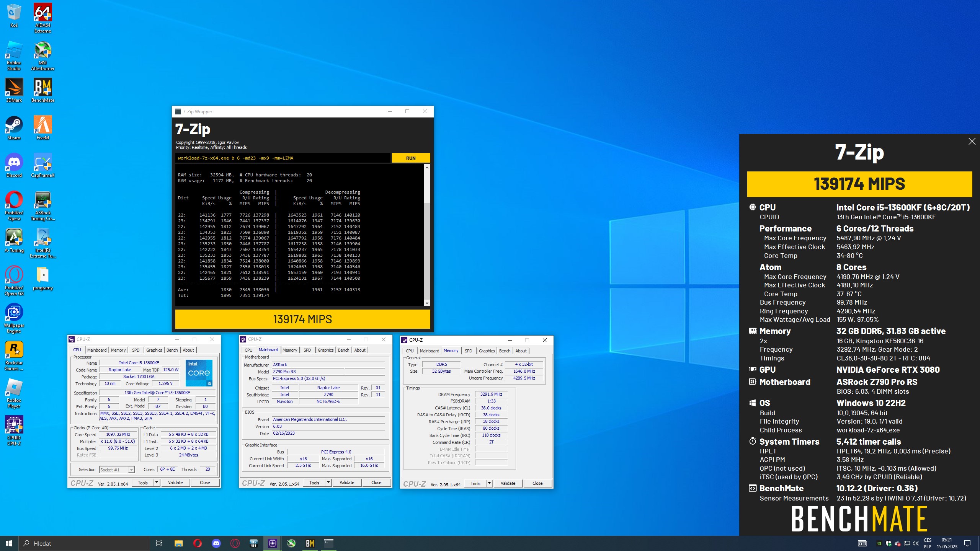Image resolution: width=980 pixels, height=551 pixels.
Task: Launch Roblox Studio desktop shortcut
Action: click(x=14, y=55)
